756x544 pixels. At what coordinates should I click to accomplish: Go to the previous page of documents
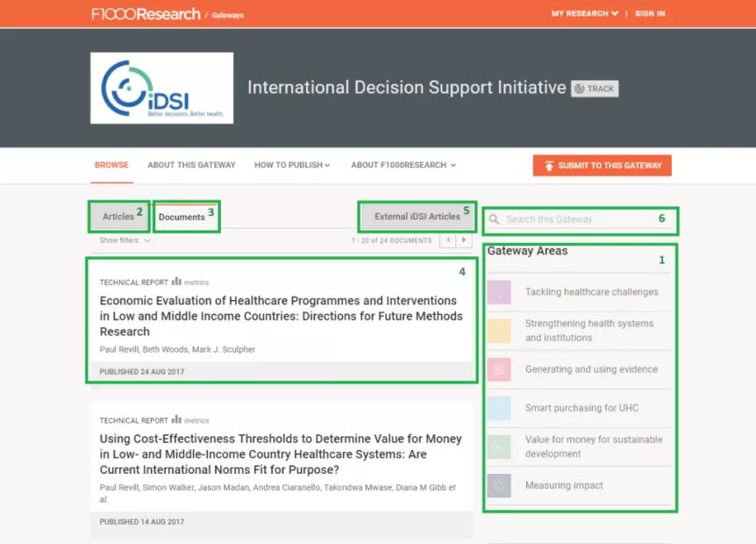pyautogui.click(x=447, y=240)
